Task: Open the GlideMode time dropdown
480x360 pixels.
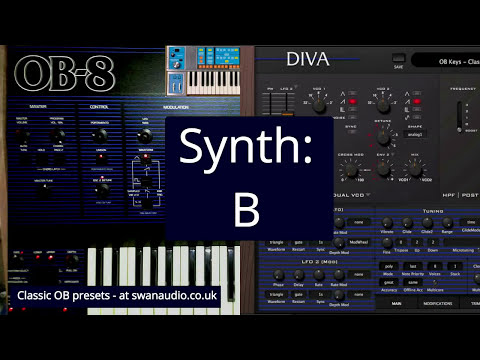Action: coord(471,222)
